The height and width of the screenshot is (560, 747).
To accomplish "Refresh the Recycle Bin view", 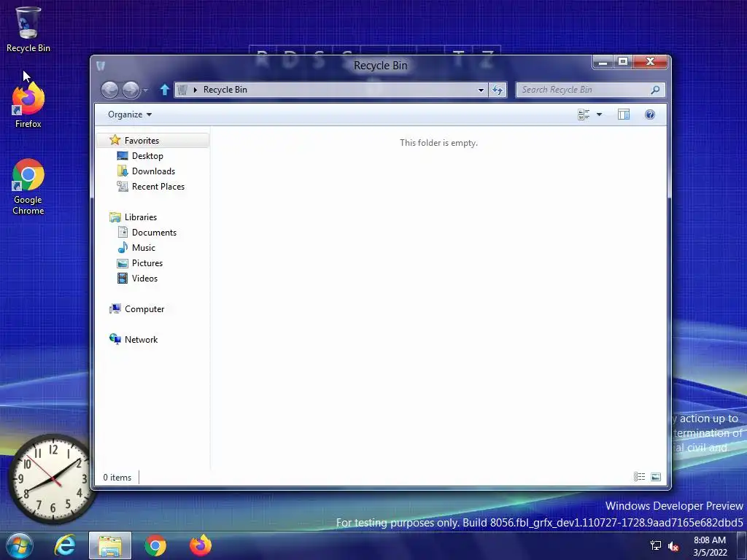I will click(498, 90).
